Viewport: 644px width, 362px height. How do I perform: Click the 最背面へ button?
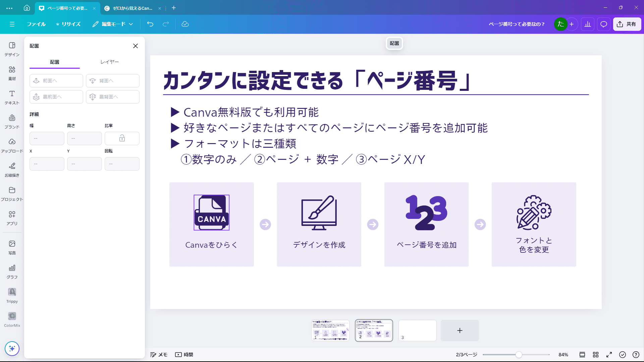point(113,97)
